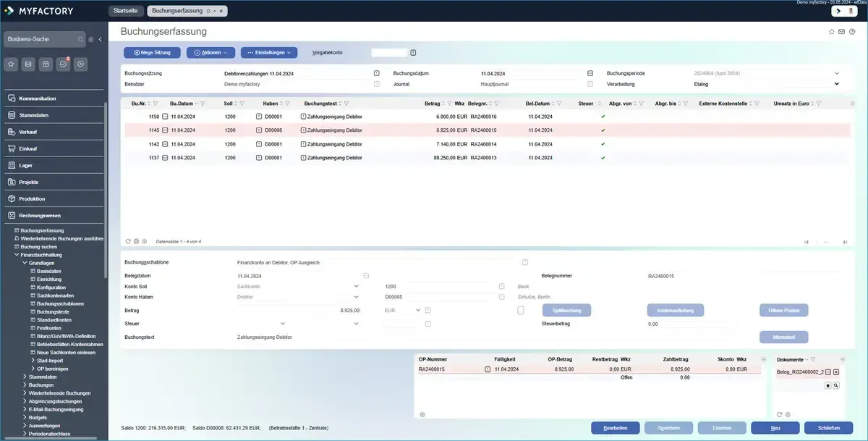The width and height of the screenshot is (868, 441).
Task: Click the help icon at top right
Action: [852, 32]
